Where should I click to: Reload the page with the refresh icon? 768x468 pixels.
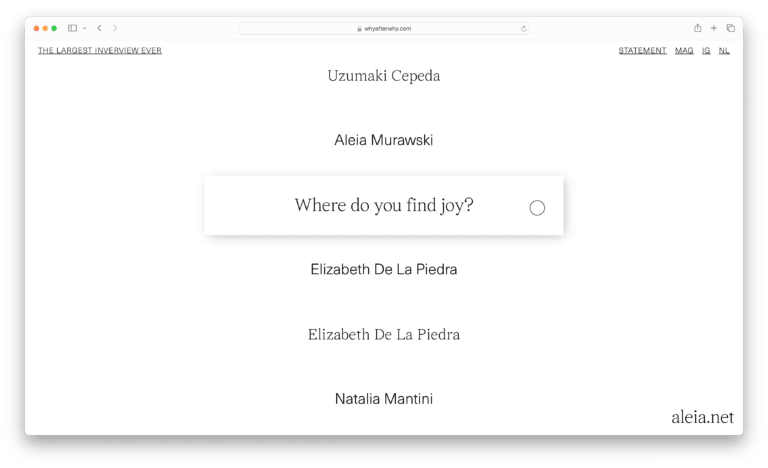click(524, 29)
